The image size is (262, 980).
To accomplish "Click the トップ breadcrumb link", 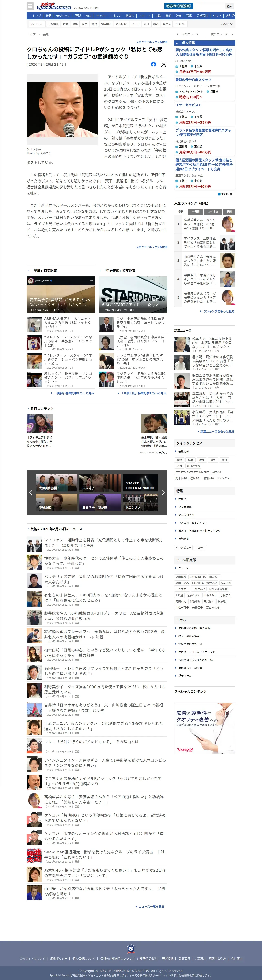I will [x=31, y=34].
